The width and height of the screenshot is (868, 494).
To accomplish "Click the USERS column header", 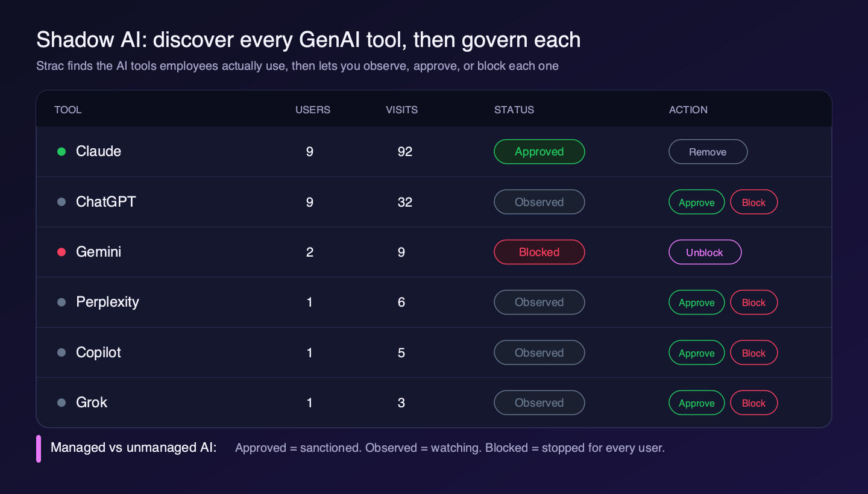I will (x=313, y=110).
